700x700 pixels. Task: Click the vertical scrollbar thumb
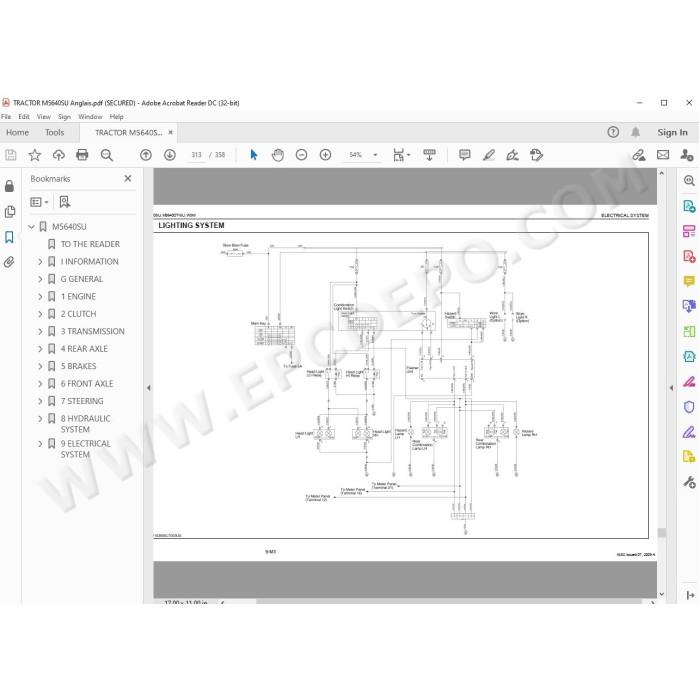pos(662,533)
